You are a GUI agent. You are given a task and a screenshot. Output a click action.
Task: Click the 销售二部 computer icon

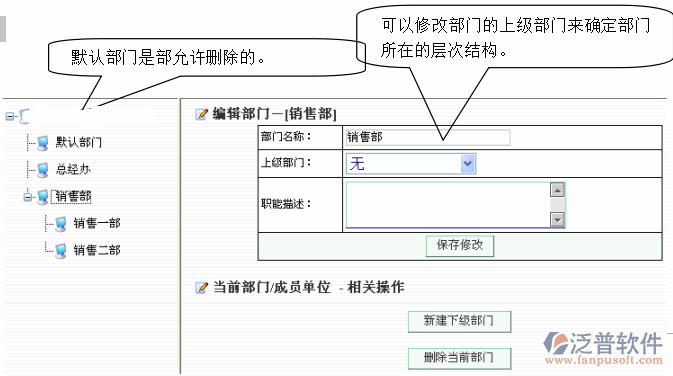pos(61,251)
